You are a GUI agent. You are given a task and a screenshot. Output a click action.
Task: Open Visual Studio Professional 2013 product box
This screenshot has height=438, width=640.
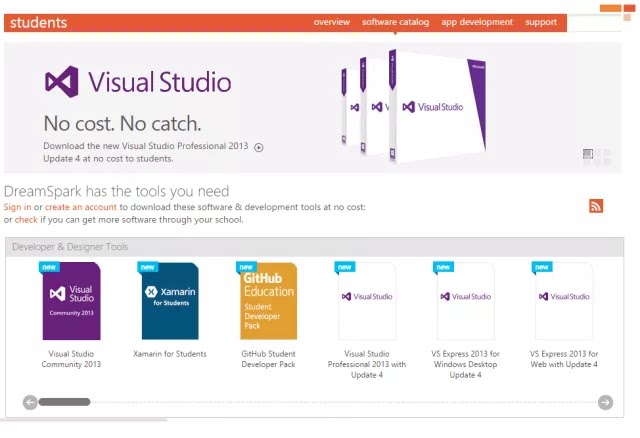pyautogui.click(x=367, y=301)
